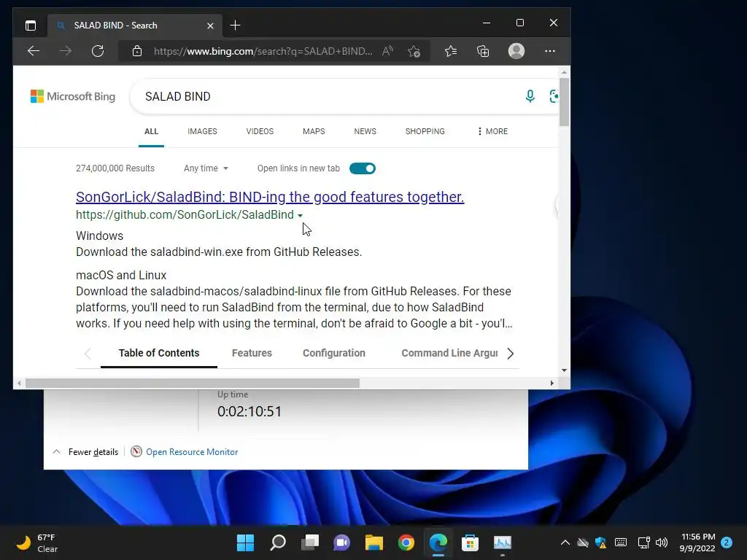Switch to Task Manager taskbar icon
Screen dimensions: 747x560
[502, 542]
